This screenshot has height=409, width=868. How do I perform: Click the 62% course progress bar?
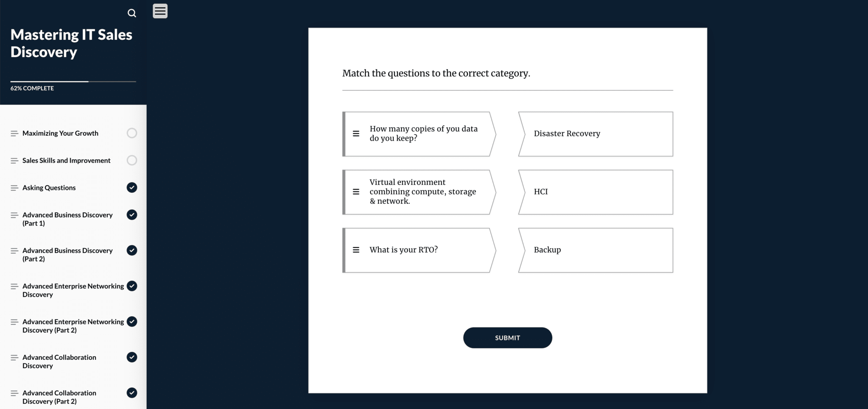[x=73, y=81]
